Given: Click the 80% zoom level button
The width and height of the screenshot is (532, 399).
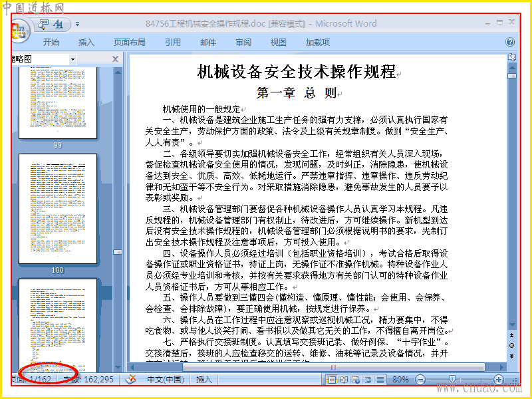Looking at the screenshot, I should 400,379.
